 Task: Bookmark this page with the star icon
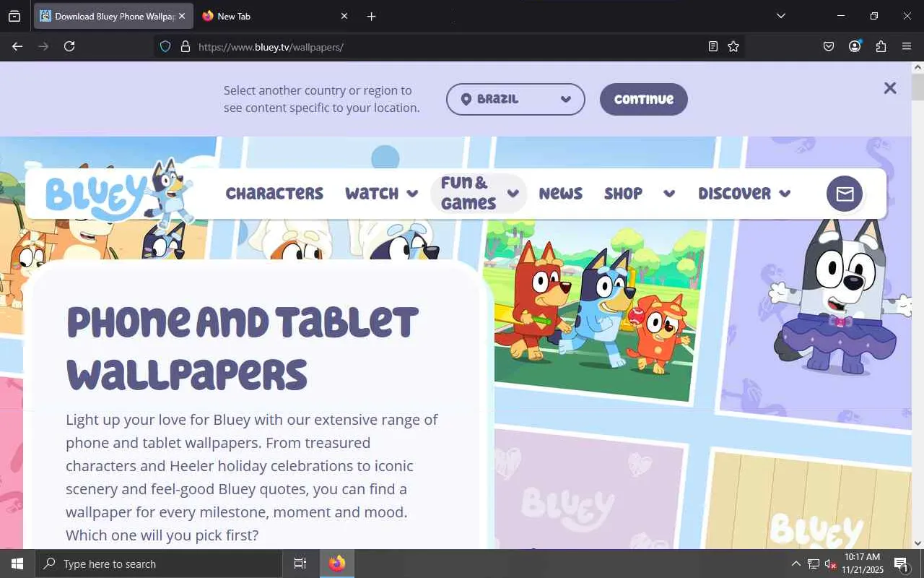coord(733,46)
